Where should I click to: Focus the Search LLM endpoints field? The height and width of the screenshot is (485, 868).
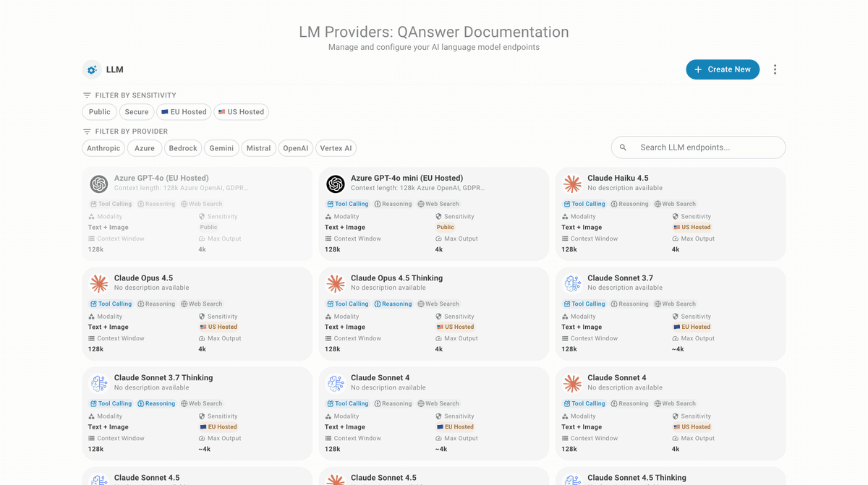(x=699, y=147)
